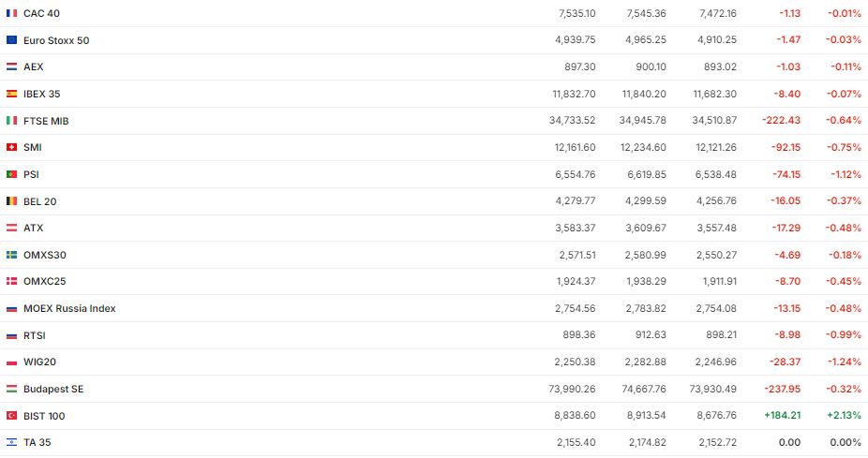Click the Israel flag icon beside TA 35
The height and width of the screenshot is (458, 868).
11,442
